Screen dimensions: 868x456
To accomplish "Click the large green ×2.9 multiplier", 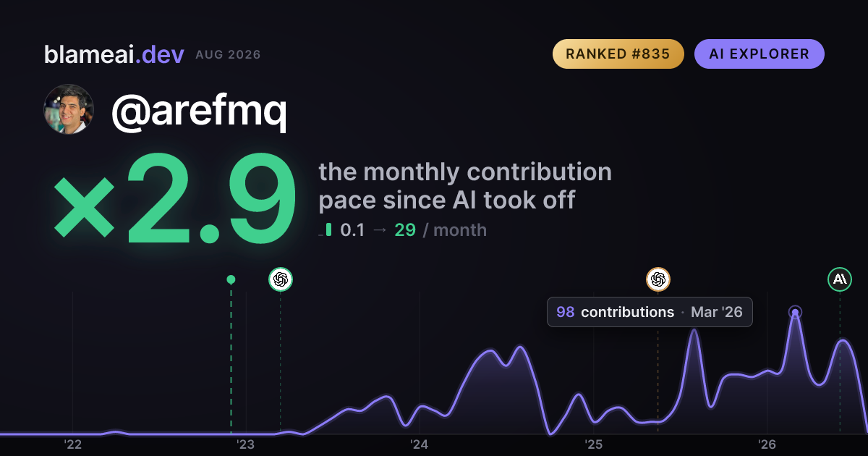I will (x=175, y=200).
